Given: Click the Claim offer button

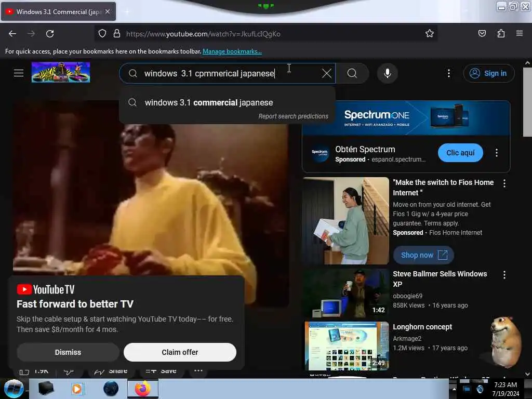Looking at the screenshot, I should [x=180, y=352].
